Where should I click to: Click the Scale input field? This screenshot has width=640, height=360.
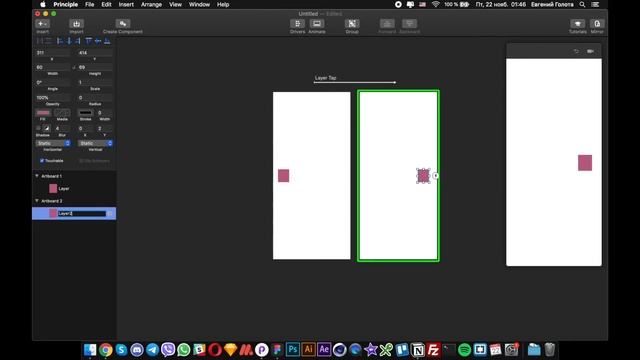[x=95, y=82]
